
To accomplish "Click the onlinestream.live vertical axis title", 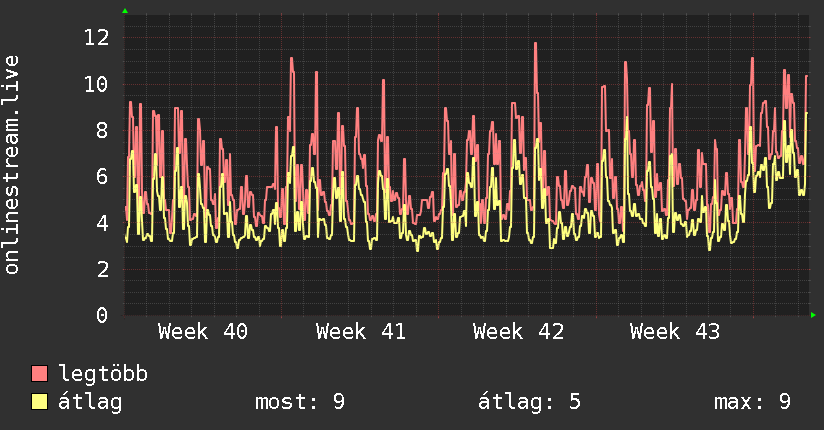I will (11, 165).
